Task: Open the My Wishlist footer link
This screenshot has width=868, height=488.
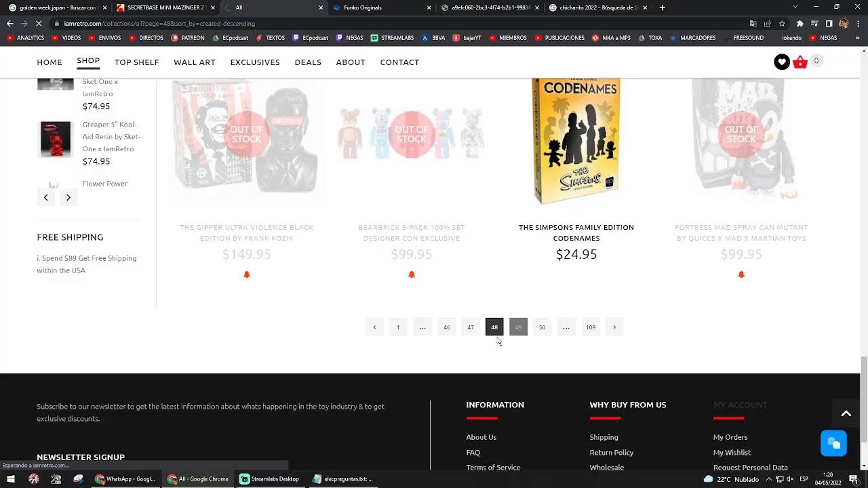Action: (x=732, y=452)
